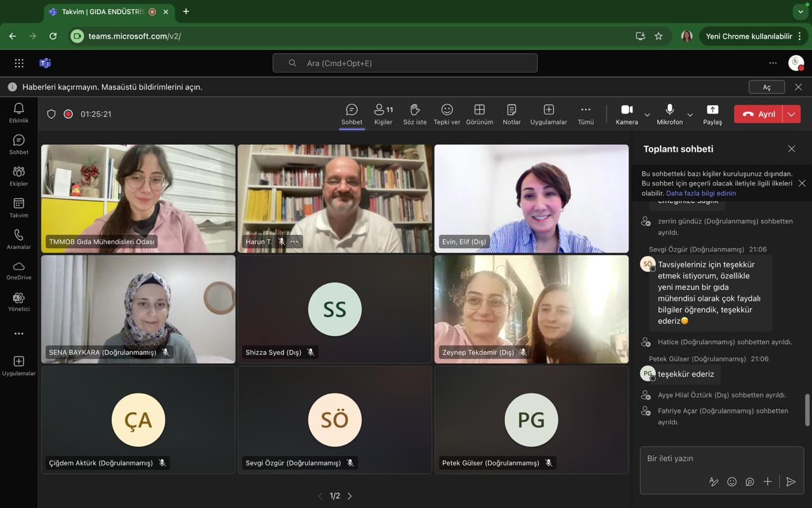Screen dimensions: 812x508
Task: Expand the camera options dropdown arrow
Action: pos(647,115)
